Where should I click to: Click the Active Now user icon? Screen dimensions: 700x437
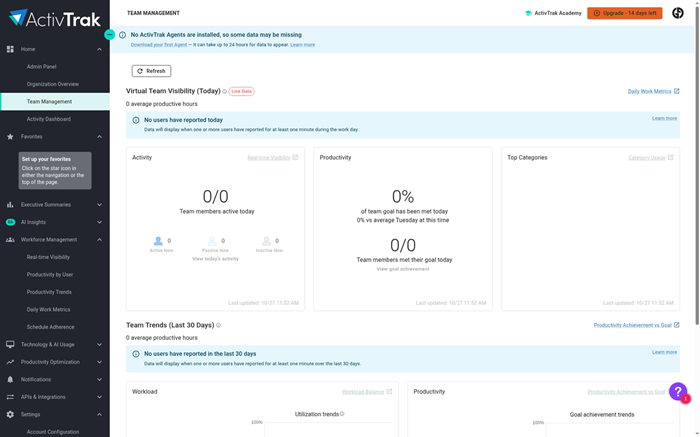(x=158, y=241)
